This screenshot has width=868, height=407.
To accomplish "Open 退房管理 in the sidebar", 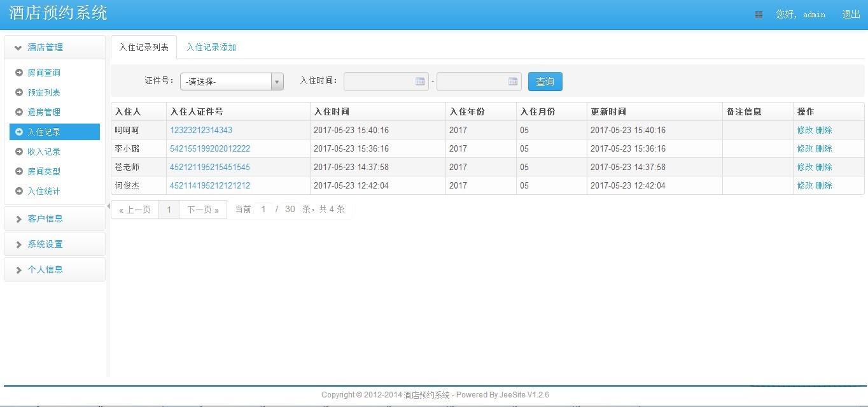I will (x=44, y=112).
